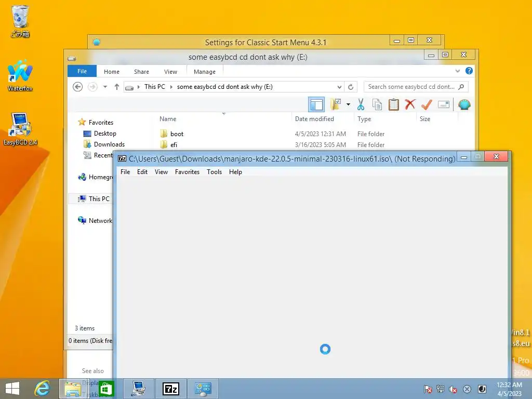
Task: Switch to EasyBCD in the taskbar
Action: pos(138,389)
